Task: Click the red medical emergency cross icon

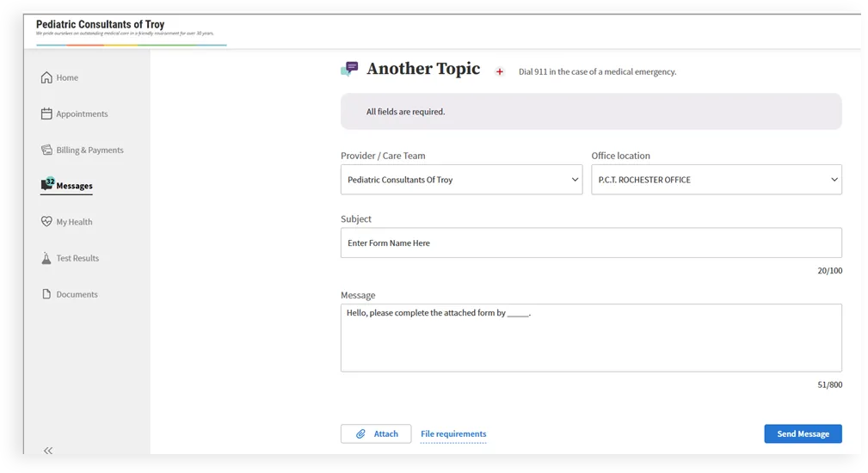Action: point(500,72)
